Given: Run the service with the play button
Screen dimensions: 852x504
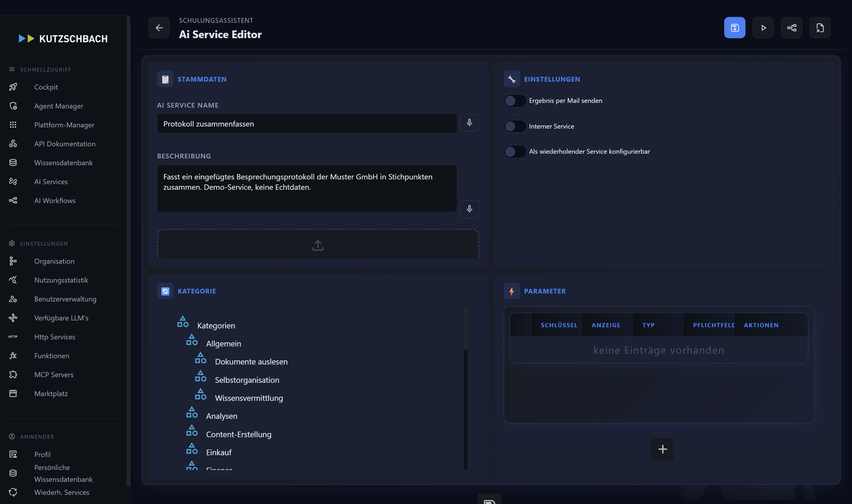Looking at the screenshot, I should (x=763, y=28).
